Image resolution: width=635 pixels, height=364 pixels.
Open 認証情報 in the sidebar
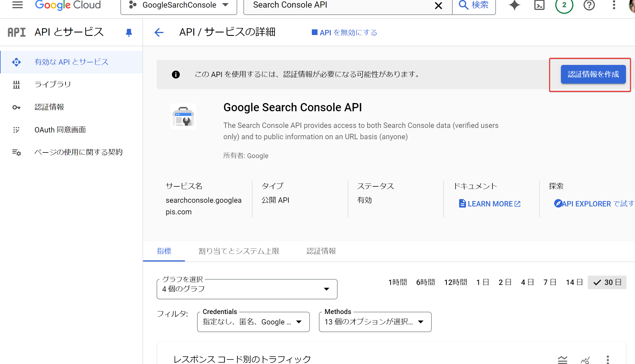pyautogui.click(x=72, y=107)
